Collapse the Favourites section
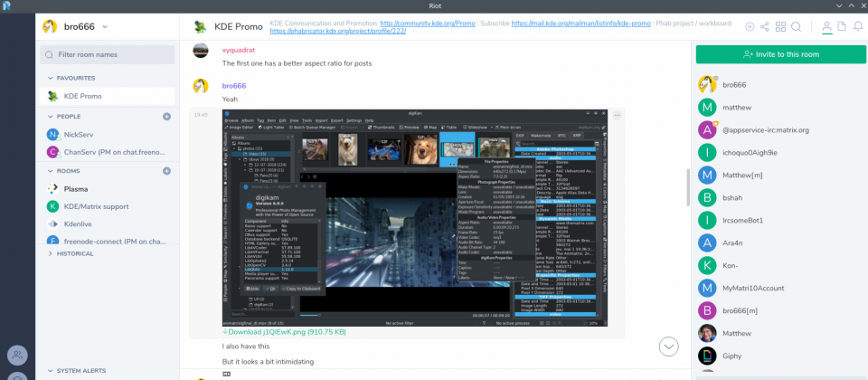The image size is (868, 380). [x=72, y=78]
